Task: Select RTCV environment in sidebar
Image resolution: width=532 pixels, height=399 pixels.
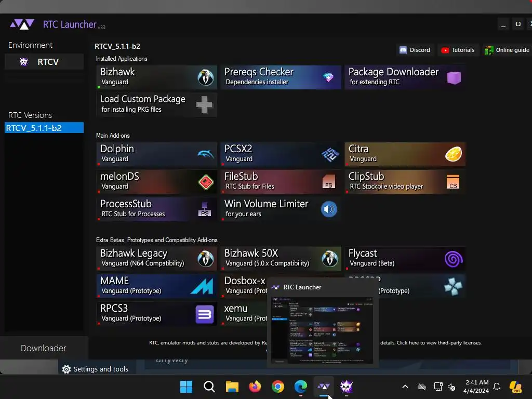Action: (x=44, y=62)
